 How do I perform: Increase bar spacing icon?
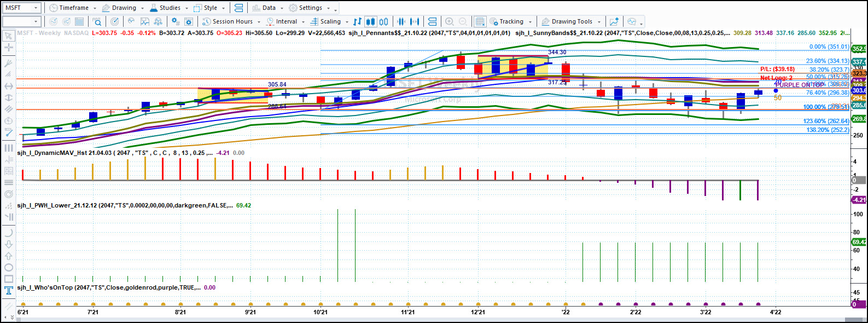coord(416,21)
